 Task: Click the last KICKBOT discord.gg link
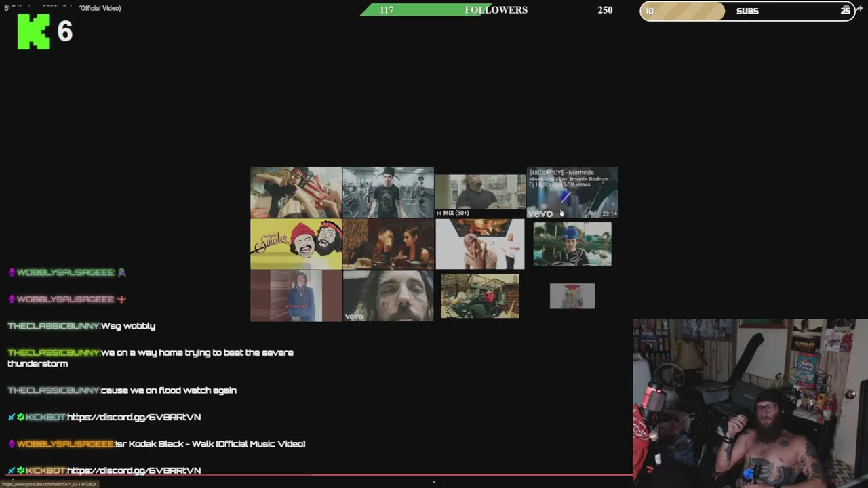pyautogui.click(x=134, y=470)
